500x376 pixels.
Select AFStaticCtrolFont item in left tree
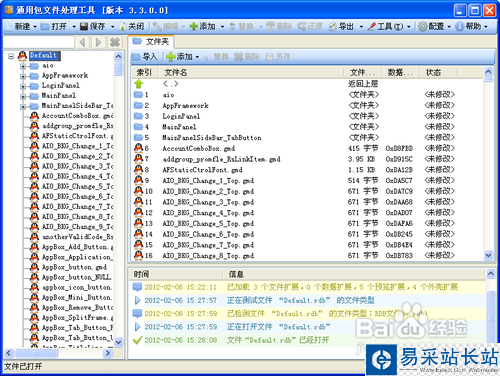(x=77, y=136)
